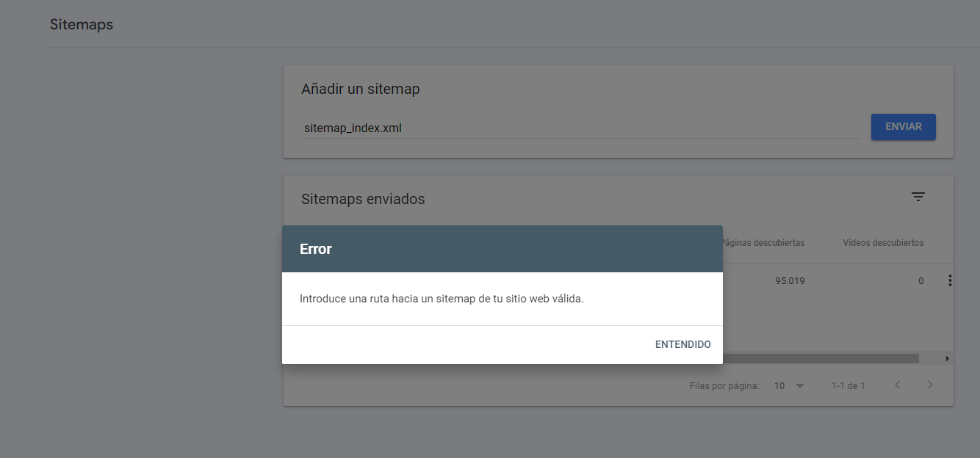This screenshot has width=980, height=458.
Task: Open the filter icon in Sitemaps enviados
Action: (918, 197)
